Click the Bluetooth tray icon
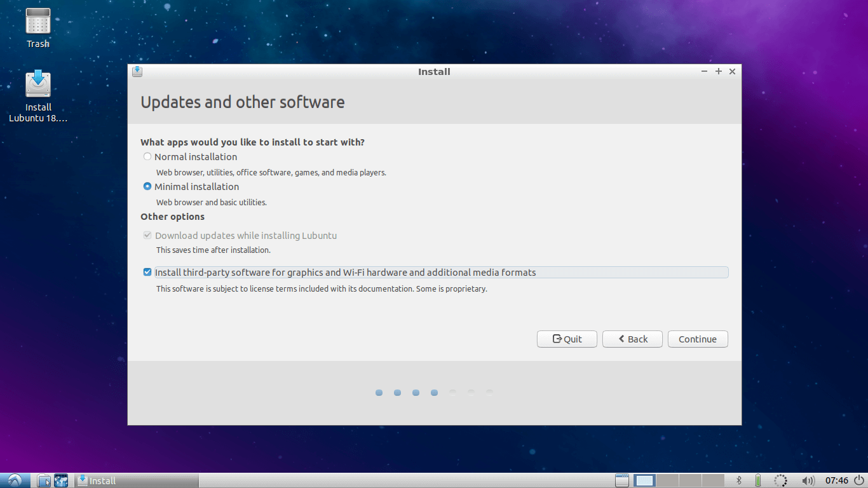 tap(739, 480)
